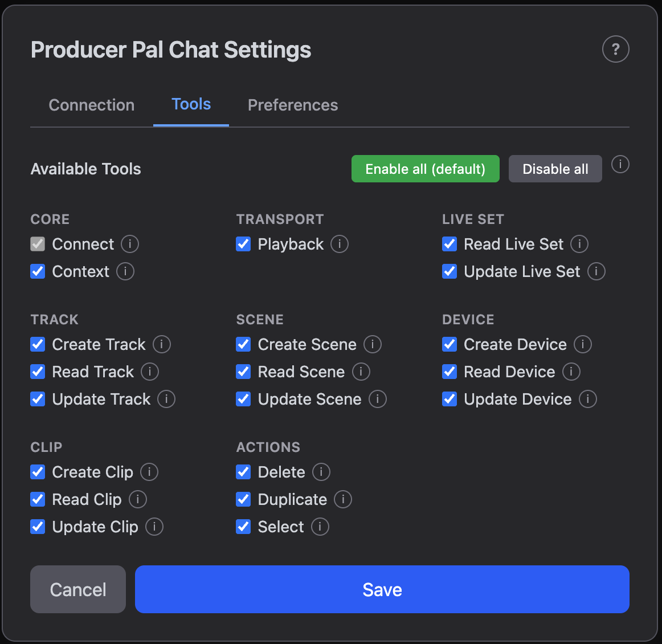Screen dimensions: 662x644
Task: Disable the Update Live Set checkbox
Action: 449,271
